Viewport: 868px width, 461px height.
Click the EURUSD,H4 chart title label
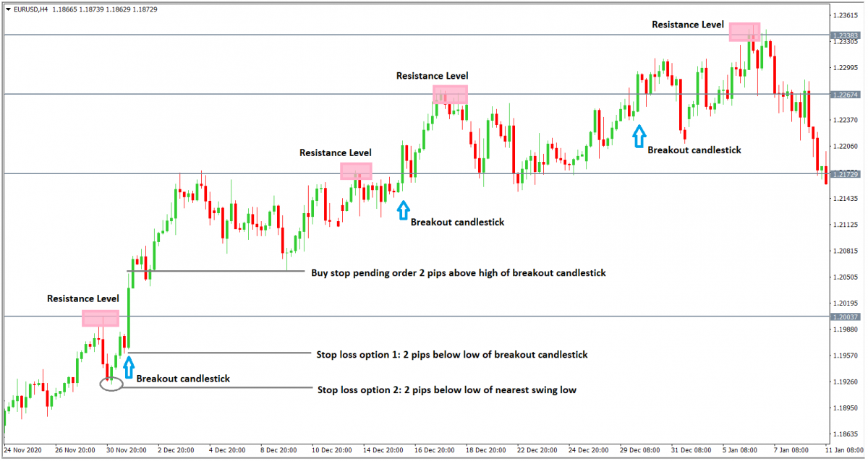32,10
